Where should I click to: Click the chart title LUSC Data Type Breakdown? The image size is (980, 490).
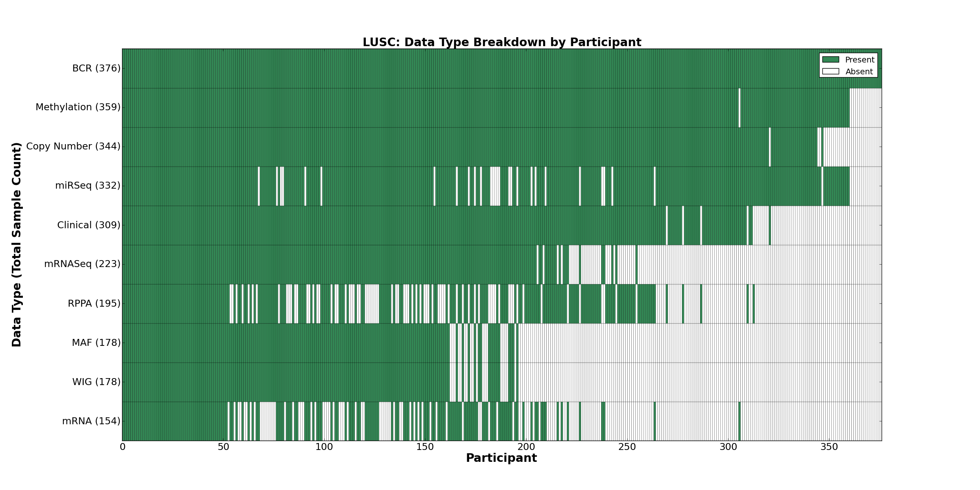501,42
